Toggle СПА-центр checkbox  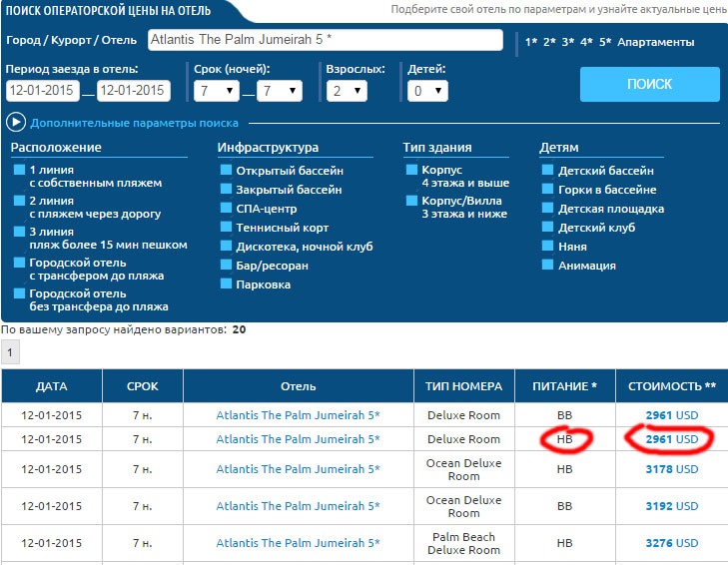[226, 208]
